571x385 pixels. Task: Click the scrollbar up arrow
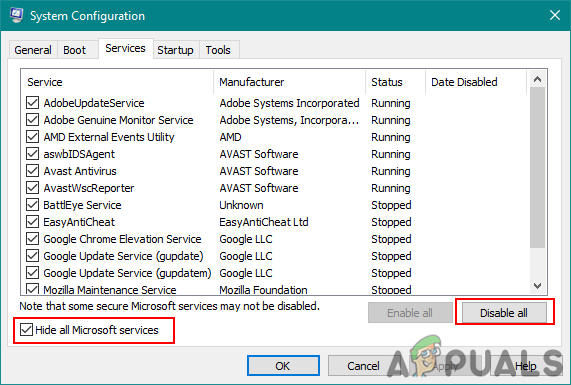pyautogui.click(x=537, y=79)
